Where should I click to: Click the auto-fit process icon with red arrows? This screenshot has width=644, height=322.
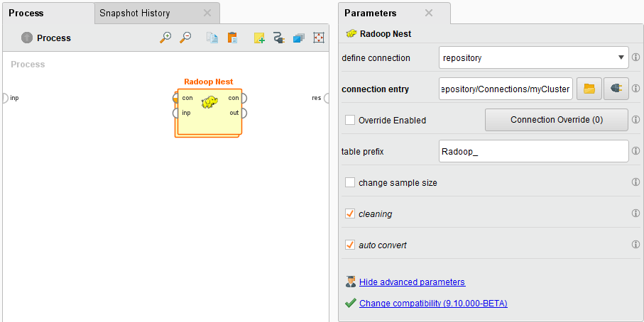(x=319, y=38)
